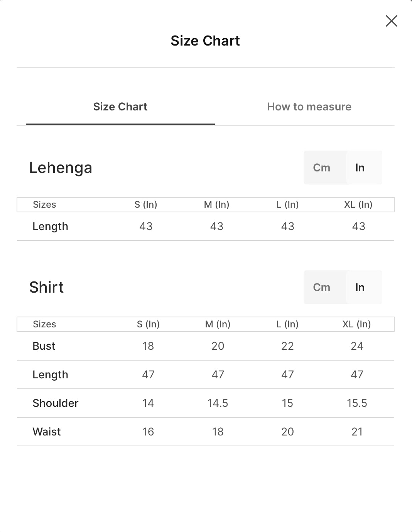Select the Shoulder row label
412x532 pixels.
pyautogui.click(x=56, y=403)
